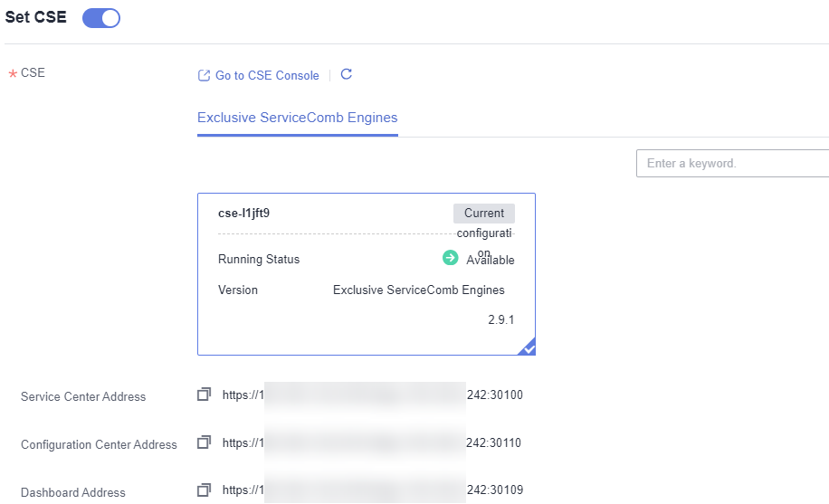Click the Configuration Center URL ending 30110
Viewport: 829px width, 504px height.
tap(373, 443)
